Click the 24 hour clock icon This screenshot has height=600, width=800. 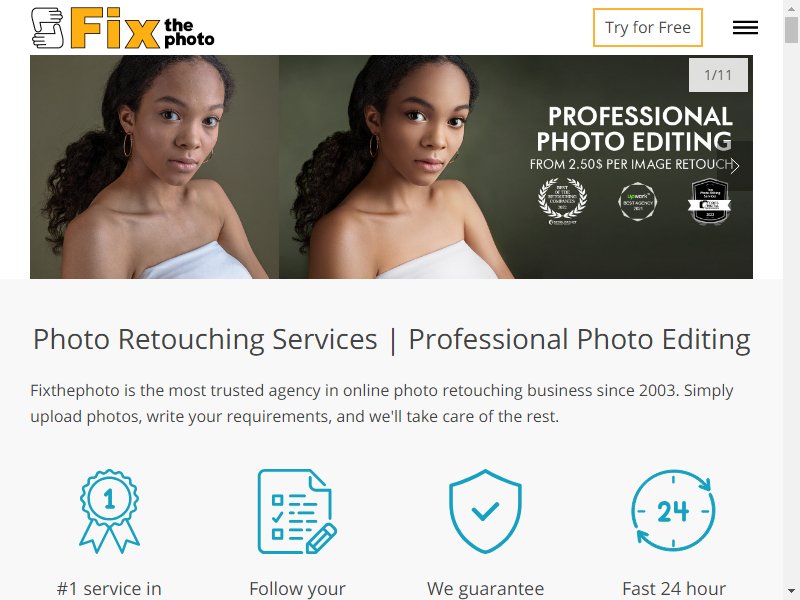coord(673,511)
